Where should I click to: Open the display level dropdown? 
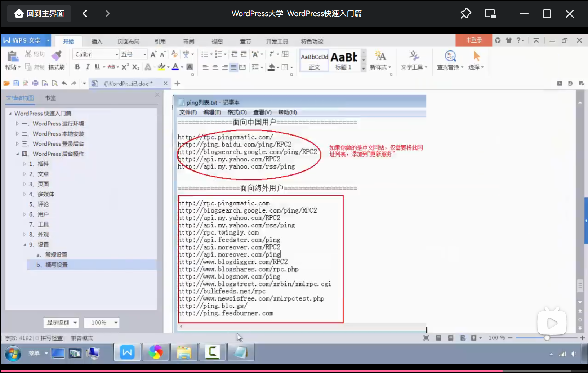point(61,323)
